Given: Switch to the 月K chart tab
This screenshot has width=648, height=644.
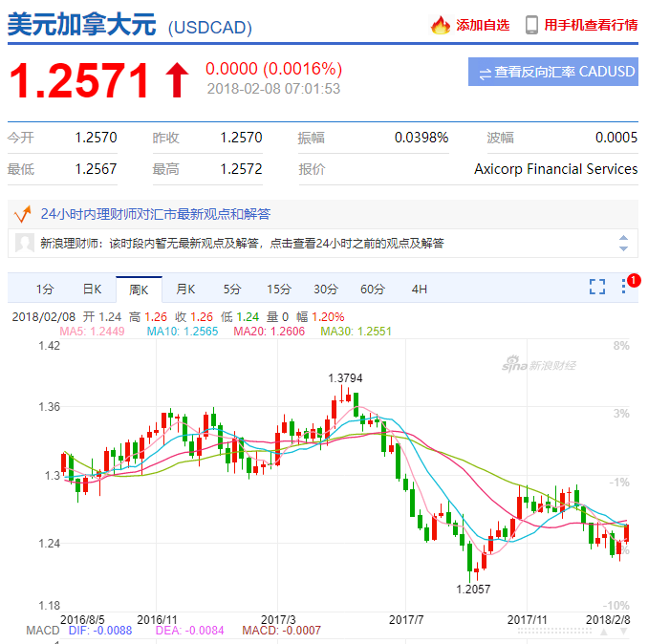Looking at the screenshot, I should (x=185, y=290).
